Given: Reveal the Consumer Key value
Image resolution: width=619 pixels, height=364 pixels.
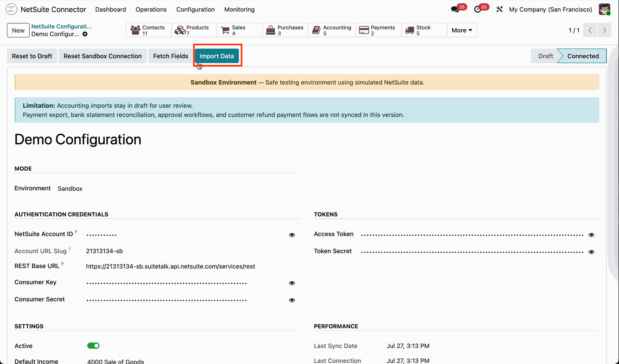Looking at the screenshot, I should coord(292,283).
